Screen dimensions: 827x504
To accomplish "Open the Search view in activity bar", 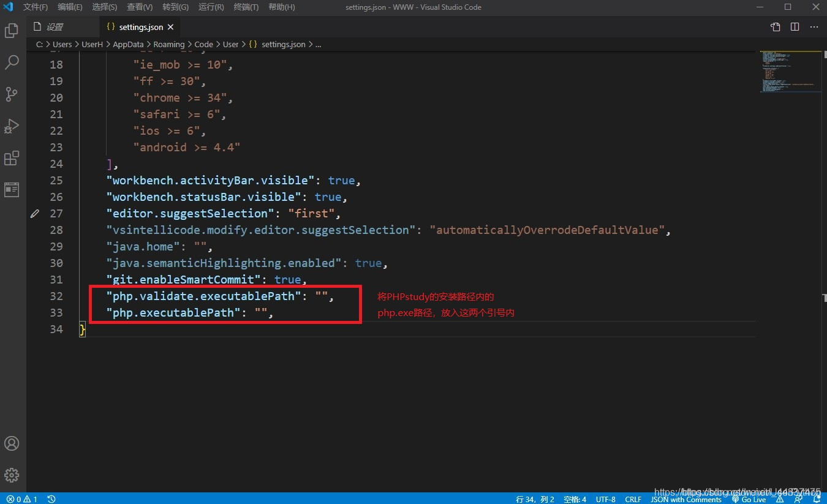I will click(x=12, y=62).
